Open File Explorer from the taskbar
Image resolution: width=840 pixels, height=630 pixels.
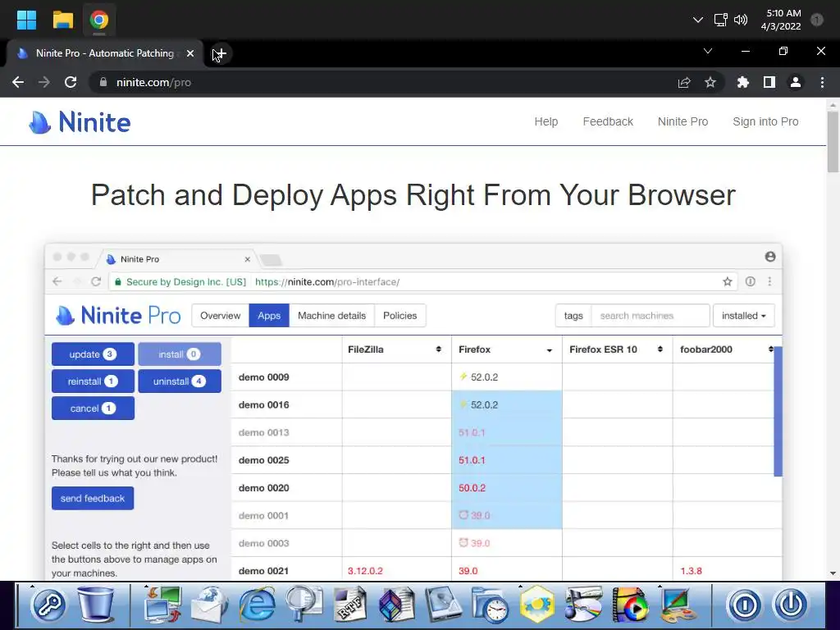click(62, 20)
